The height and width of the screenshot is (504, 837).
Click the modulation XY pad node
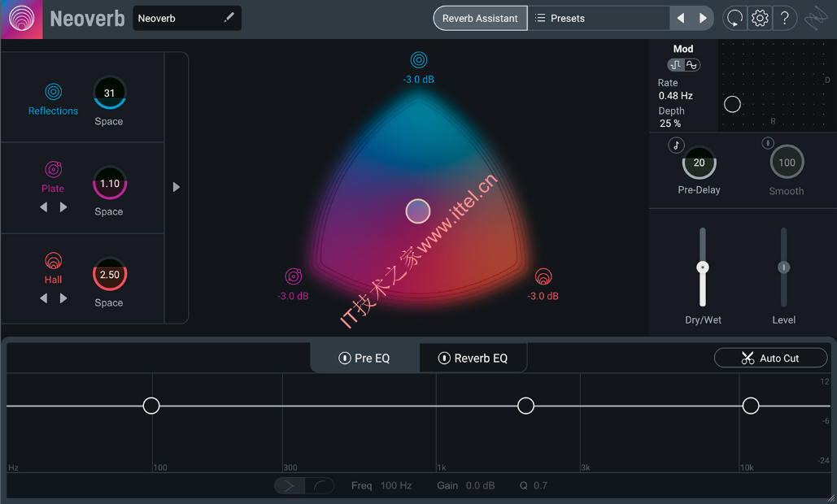(x=732, y=104)
